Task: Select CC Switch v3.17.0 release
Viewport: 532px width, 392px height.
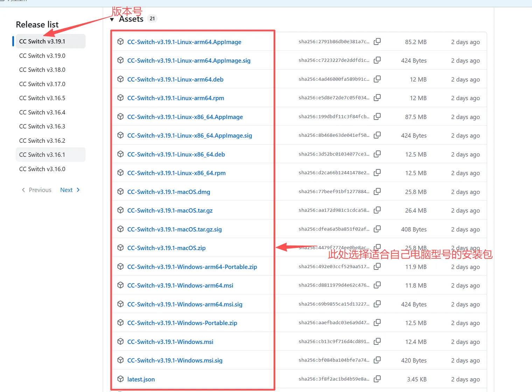Action: click(x=50, y=84)
